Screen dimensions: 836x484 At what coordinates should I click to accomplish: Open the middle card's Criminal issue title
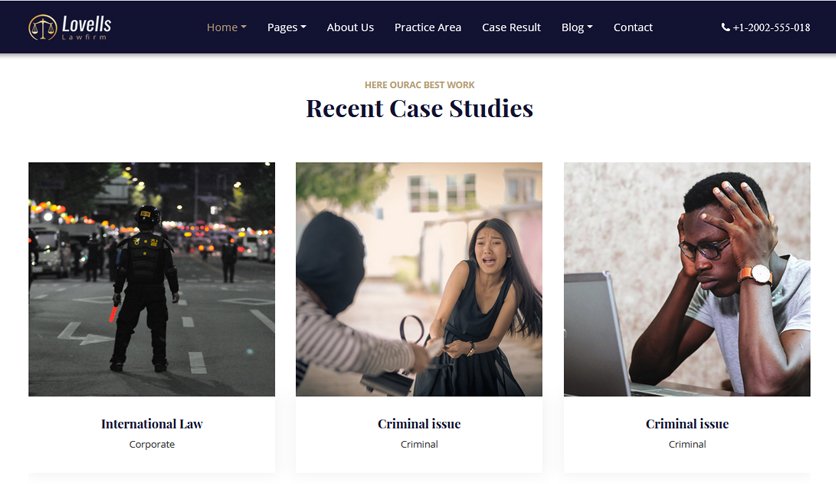click(419, 424)
